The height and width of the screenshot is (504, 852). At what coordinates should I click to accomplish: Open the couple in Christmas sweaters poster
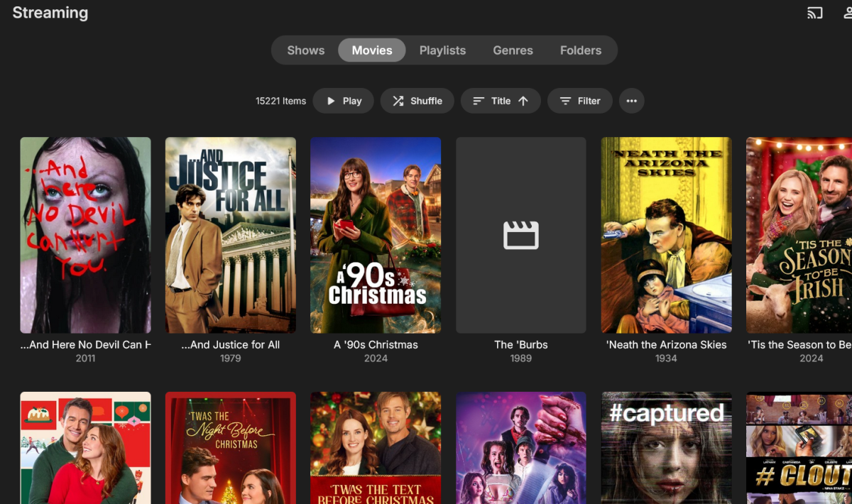[85, 448]
